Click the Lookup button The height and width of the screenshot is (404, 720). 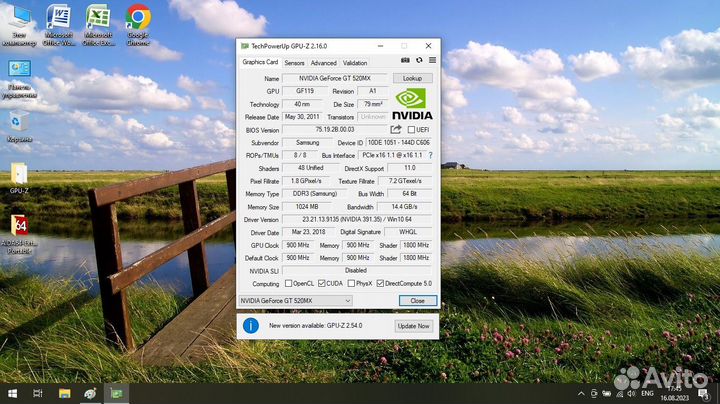click(412, 79)
